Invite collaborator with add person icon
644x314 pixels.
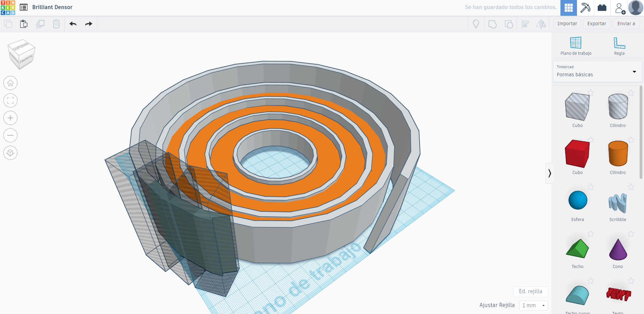[620, 8]
